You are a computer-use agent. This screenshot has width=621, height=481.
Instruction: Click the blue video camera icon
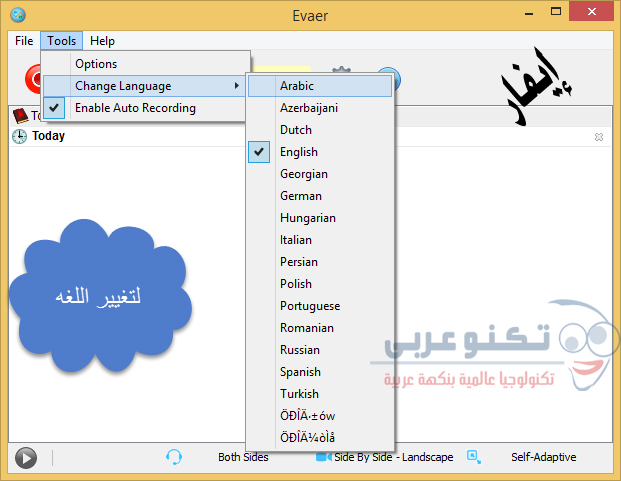click(324, 457)
